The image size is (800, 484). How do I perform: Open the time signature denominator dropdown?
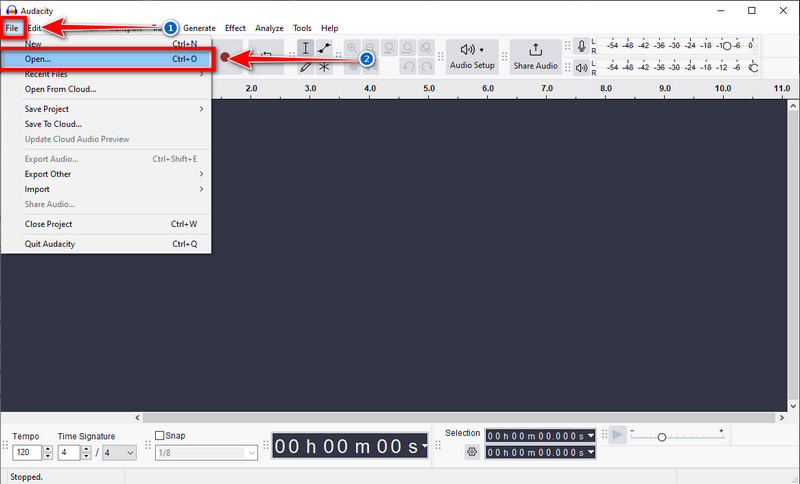pyautogui.click(x=119, y=452)
